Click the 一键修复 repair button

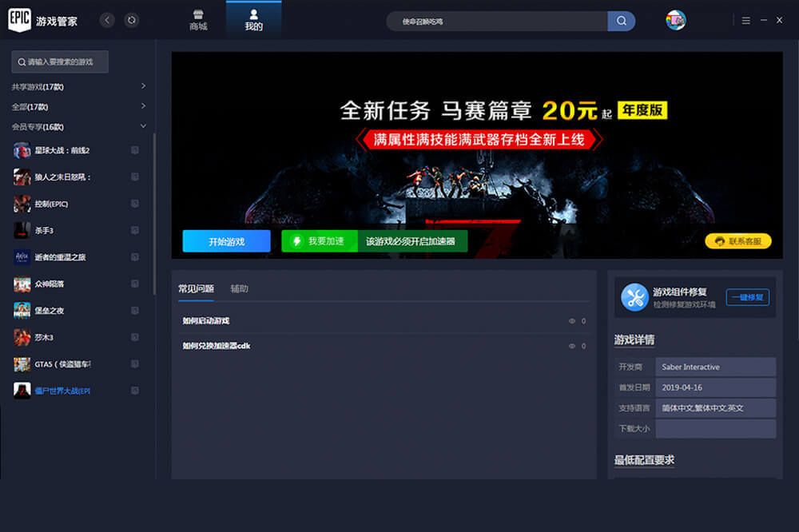tap(747, 297)
